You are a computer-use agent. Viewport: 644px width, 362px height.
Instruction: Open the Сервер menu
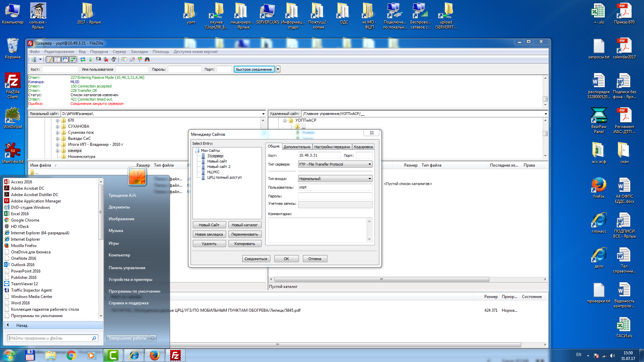point(119,52)
